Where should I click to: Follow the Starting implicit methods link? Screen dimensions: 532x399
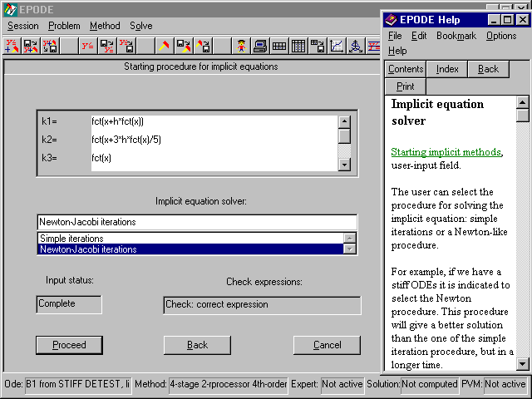pos(446,152)
